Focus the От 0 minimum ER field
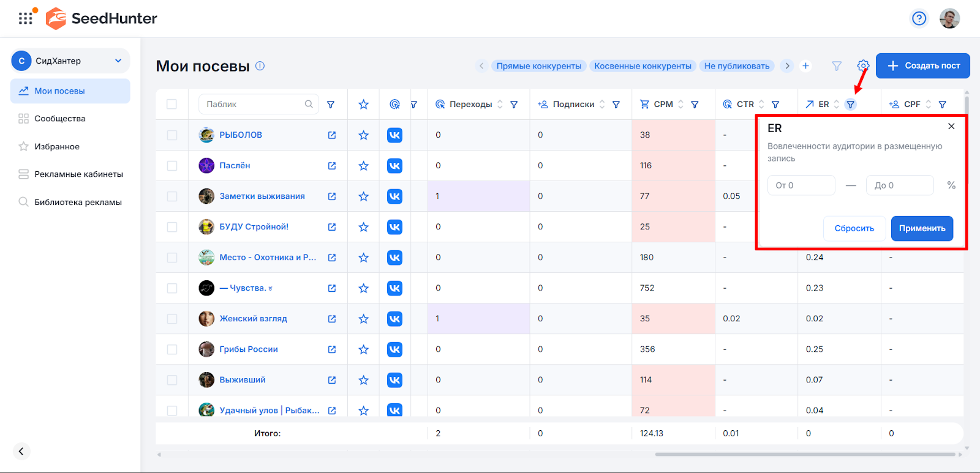Image resolution: width=980 pixels, height=473 pixels. [801, 185]
